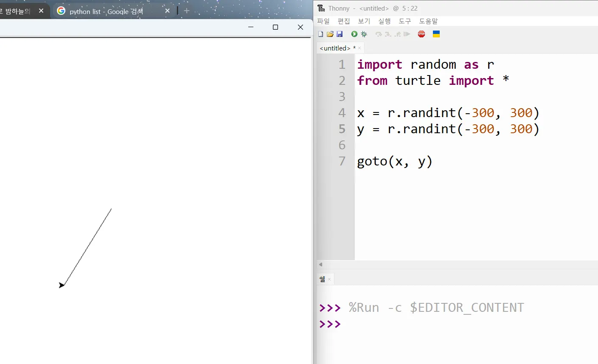Close the 밤하늘의 browser tab

point(41,11)
